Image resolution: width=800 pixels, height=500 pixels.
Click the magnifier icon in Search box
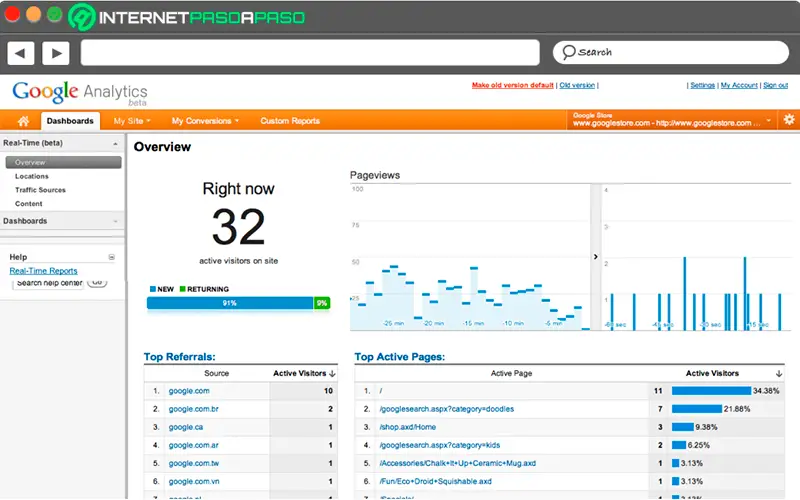(568, 52)
